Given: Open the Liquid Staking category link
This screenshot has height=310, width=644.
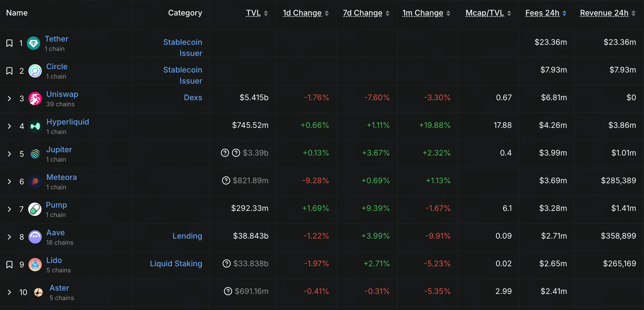Looking at the screenshot, I should pos(176,263).
